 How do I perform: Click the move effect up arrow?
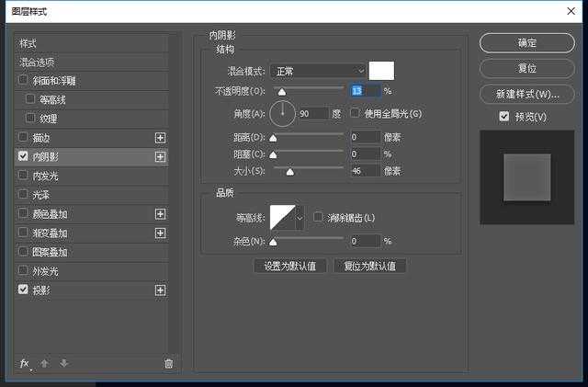[44, 363]
